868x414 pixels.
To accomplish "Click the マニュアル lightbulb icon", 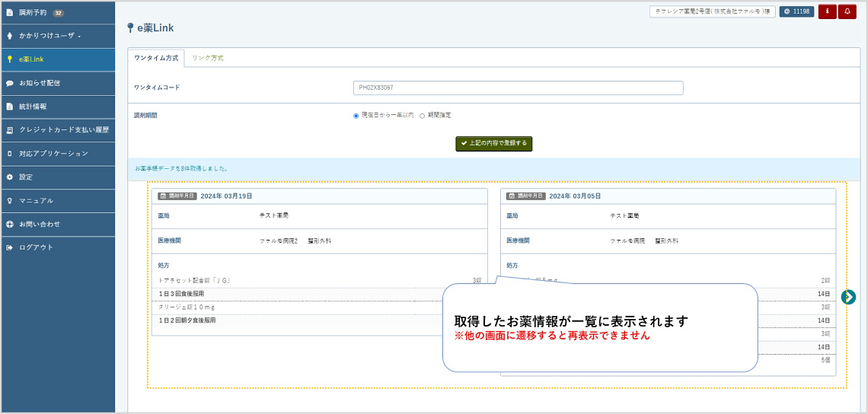I will [x=10, y=201].
